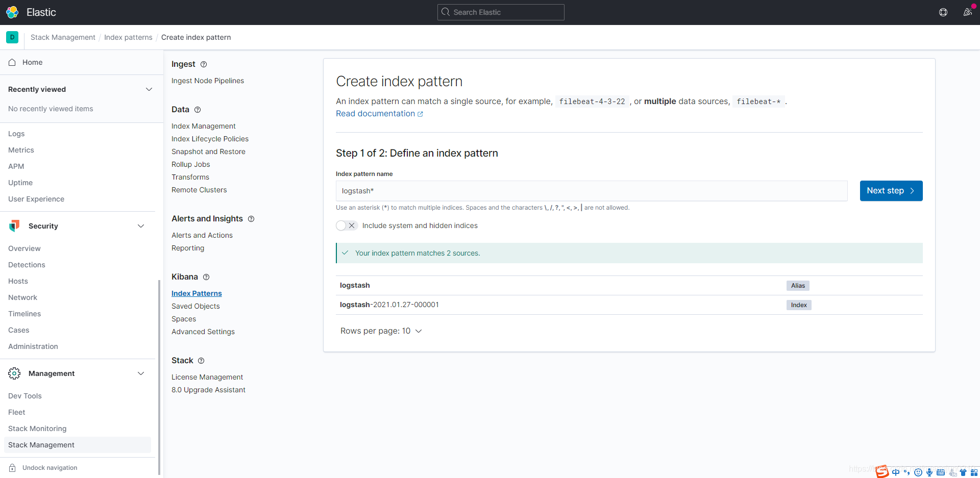Show help tooltip icon next to Data
This screenshot has width=980, height=478.
(x=198, y=110)
